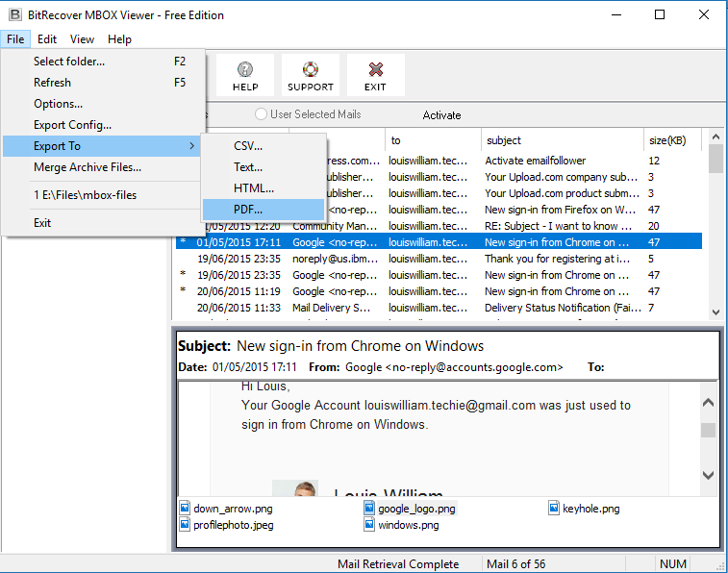
Task: Sort by the 'size(KB)' column header
Action: click(672, 140)
